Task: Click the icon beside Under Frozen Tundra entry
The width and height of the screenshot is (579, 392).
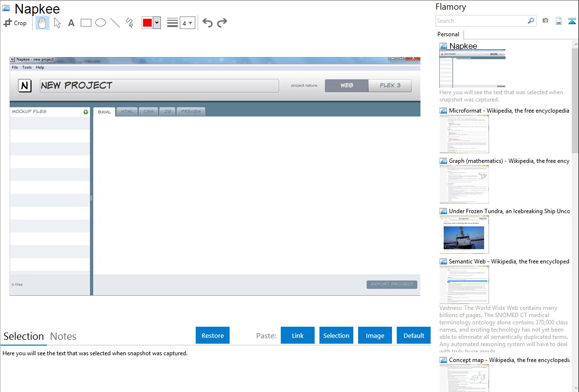Action: pos(444,211)
